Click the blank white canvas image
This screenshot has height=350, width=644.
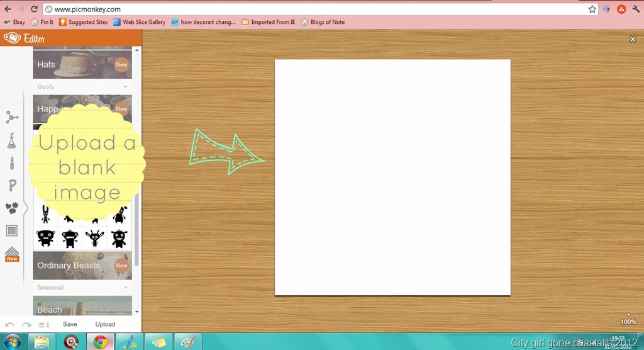pos(392,178)
